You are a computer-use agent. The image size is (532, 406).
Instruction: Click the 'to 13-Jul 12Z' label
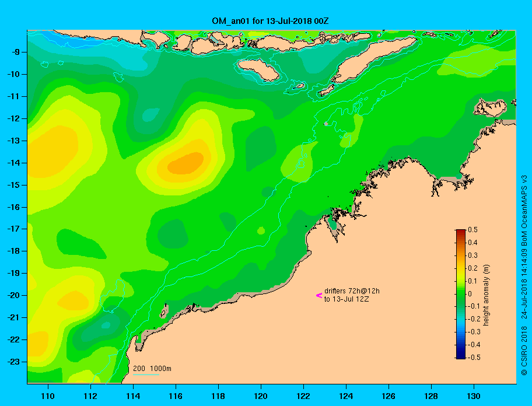tap(346, 299)
